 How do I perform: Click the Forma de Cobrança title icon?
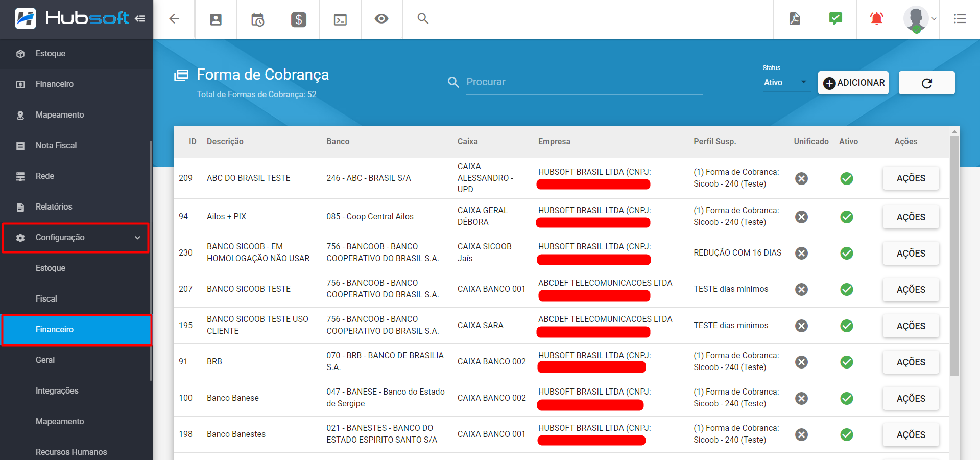pos(181,75)
